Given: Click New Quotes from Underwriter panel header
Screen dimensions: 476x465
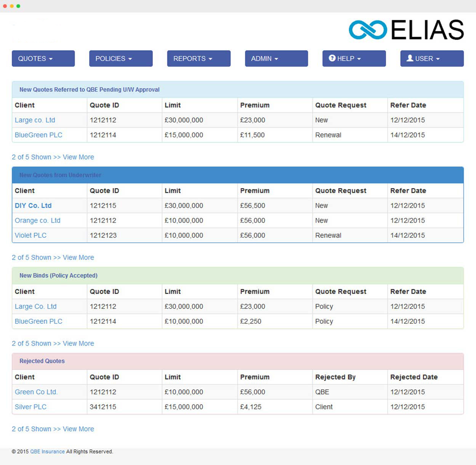Looking at the screenshot, I should [60, 175].
